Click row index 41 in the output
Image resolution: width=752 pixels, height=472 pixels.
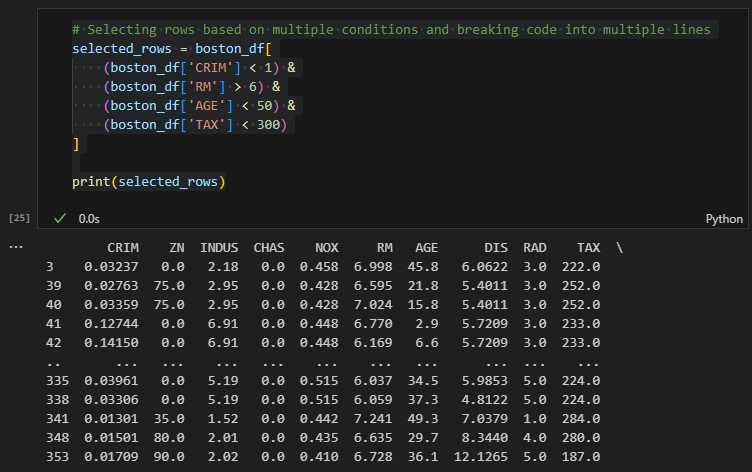tap(54, 324)
